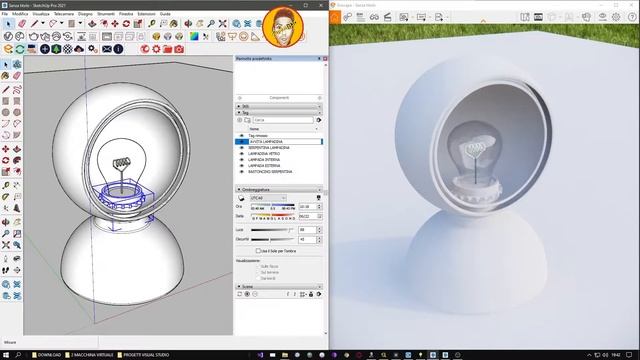Open the Enscape about info icon
Screen dimensions: 640x360
118,49
